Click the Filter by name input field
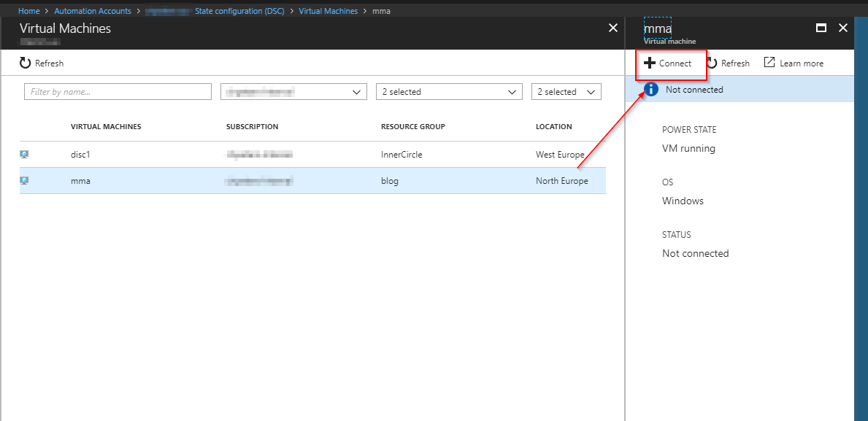The height and width of the screenshot is (421, 868). (x=118, y=92)
